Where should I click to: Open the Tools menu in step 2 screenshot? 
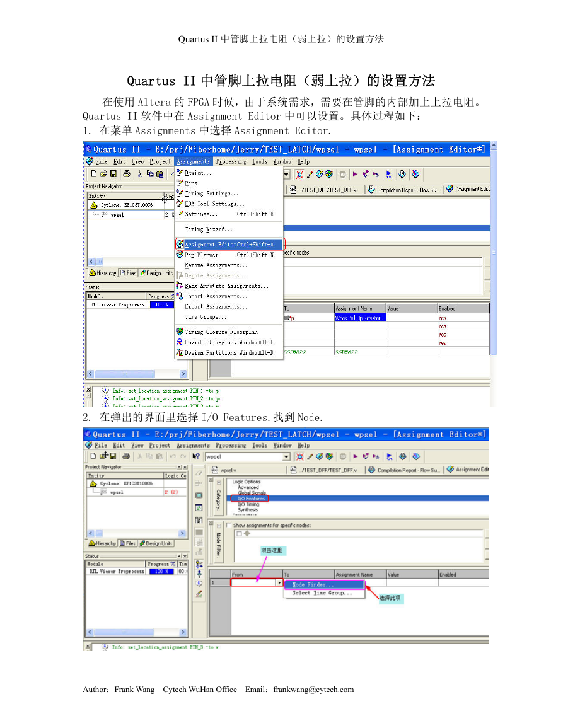(260, 445)
